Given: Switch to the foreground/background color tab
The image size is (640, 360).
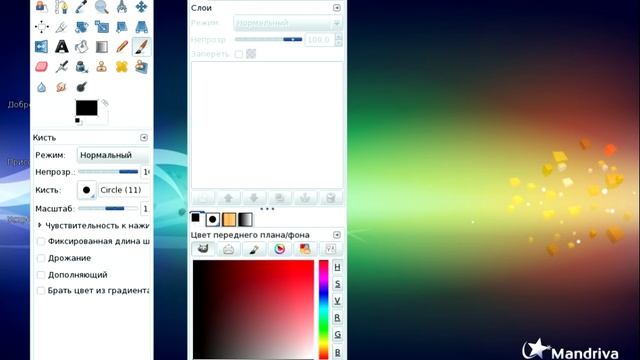Looking at the screenshot, I should tap(196, 218).
